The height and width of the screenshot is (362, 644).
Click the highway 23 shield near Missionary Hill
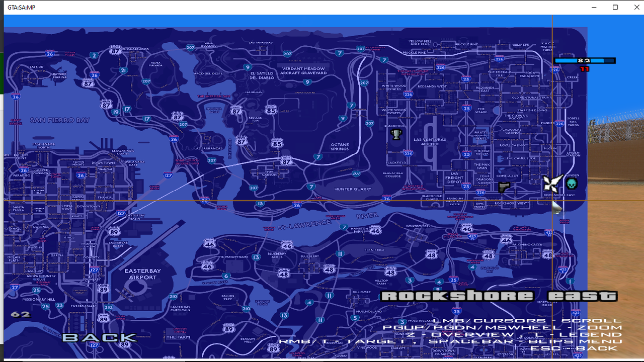click(60, 305)
